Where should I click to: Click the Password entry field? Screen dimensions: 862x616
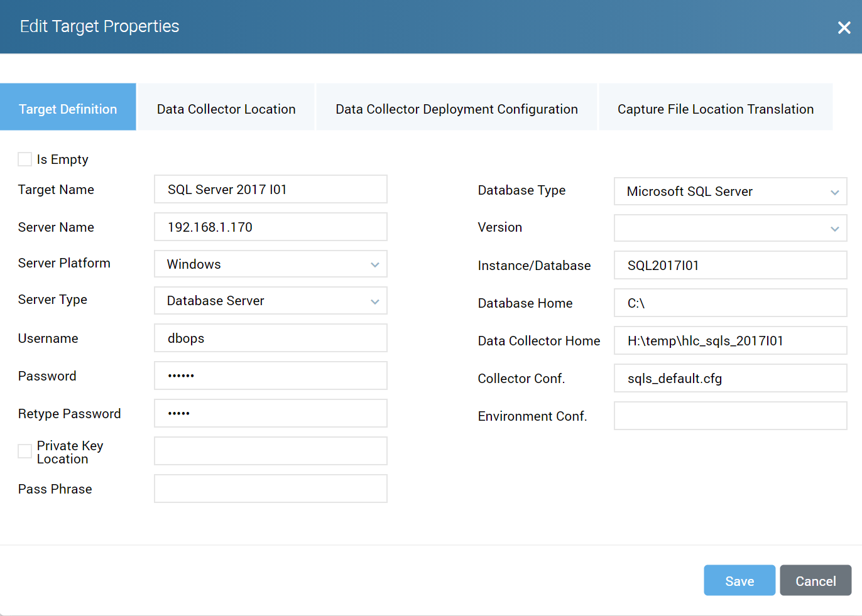270,376
